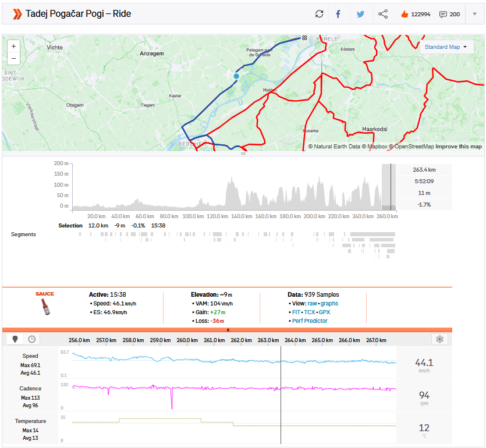
Task: Zoom out on the map
Action: pos(13,58)
